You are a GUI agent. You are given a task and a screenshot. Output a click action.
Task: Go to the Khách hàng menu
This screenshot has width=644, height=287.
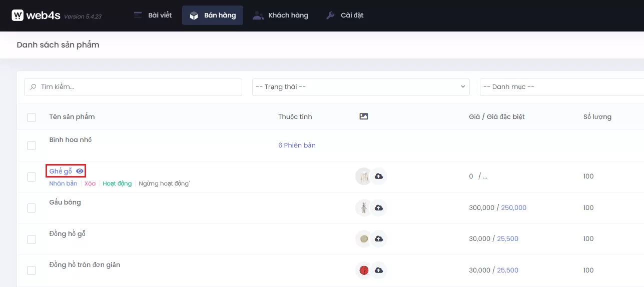[281, 15]
